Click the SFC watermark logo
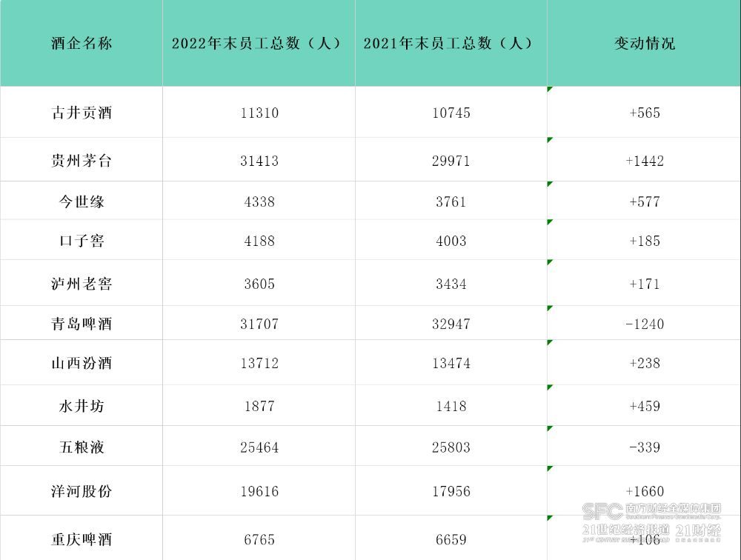Screen dimensions: 741x560 click(602, 510)
